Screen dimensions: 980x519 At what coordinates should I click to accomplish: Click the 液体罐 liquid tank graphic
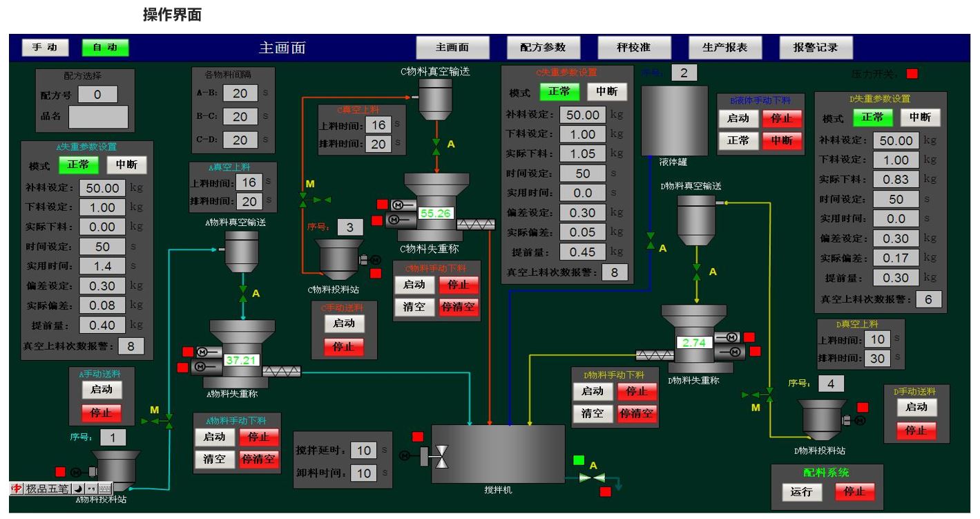pyautogui.click(x=674, y=120)
